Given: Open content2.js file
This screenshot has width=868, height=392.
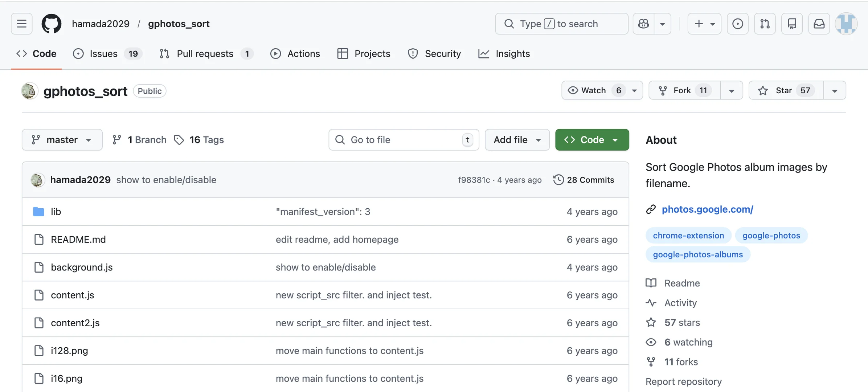Looking at the screenshot, I should click(75, 323).
